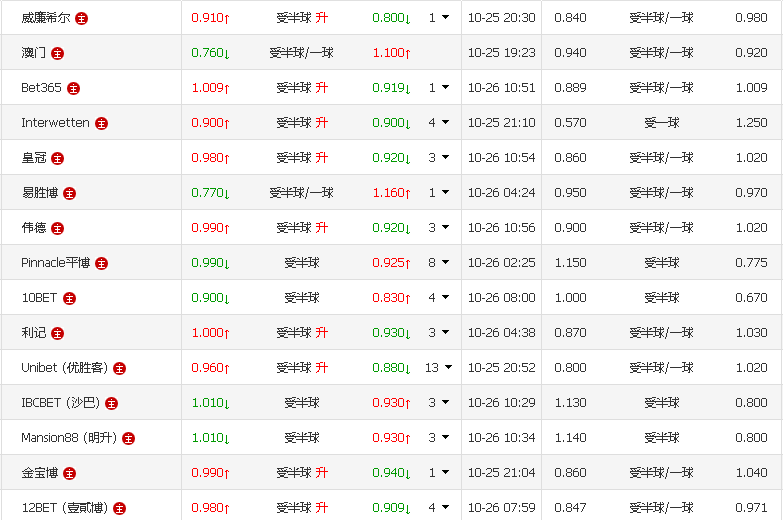Open the 易胜博 bookmaker name
Image resolution: width=783 pixels, height=520 pixels.
(39, 193)
